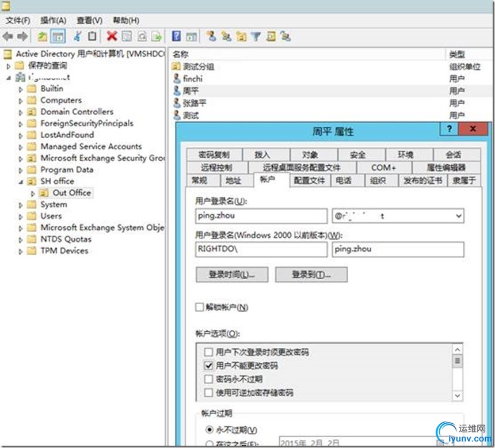Check the 解锁帐户 checkbox
The width and height of the screenshot is (495, 448).
coord(200,307)
